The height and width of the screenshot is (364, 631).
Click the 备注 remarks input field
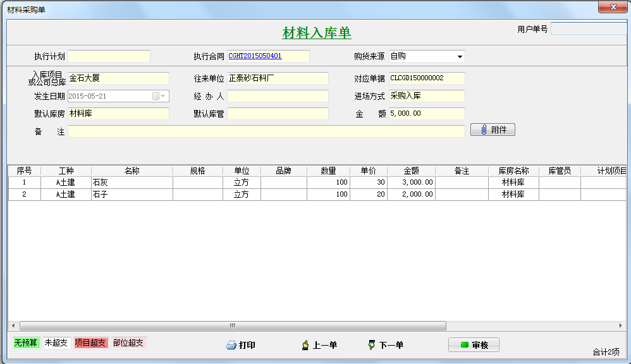[266, 131]
